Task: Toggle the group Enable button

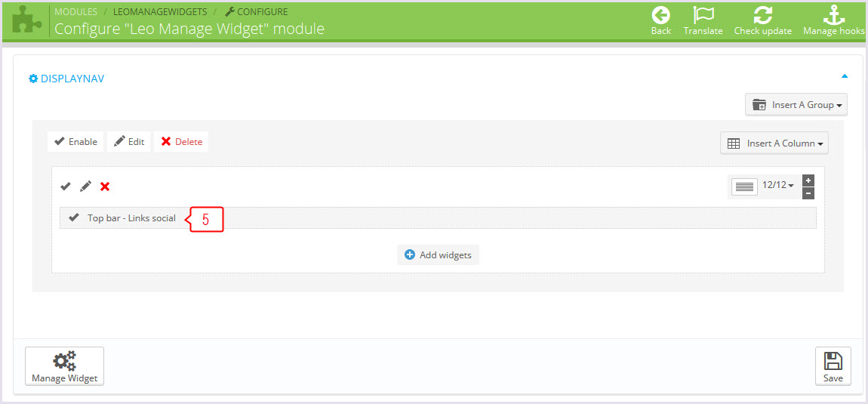Action: click(75, 142)
